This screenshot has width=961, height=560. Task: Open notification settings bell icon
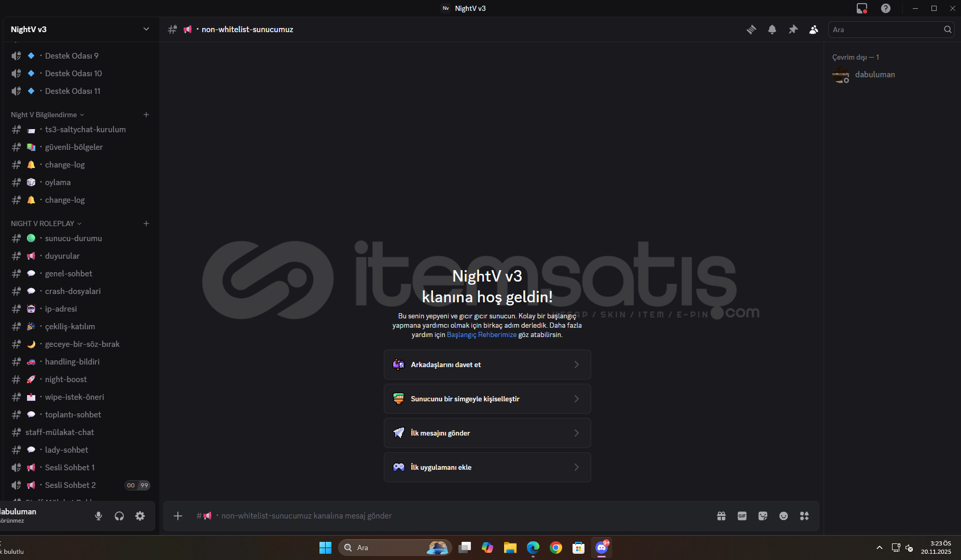[772, 30]
